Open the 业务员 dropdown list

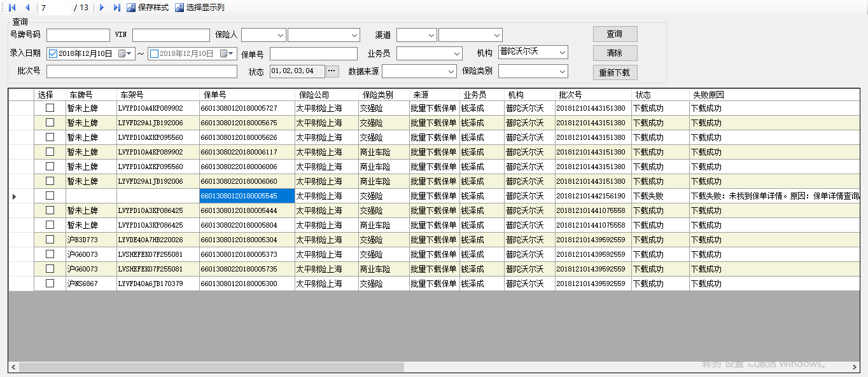456,53
